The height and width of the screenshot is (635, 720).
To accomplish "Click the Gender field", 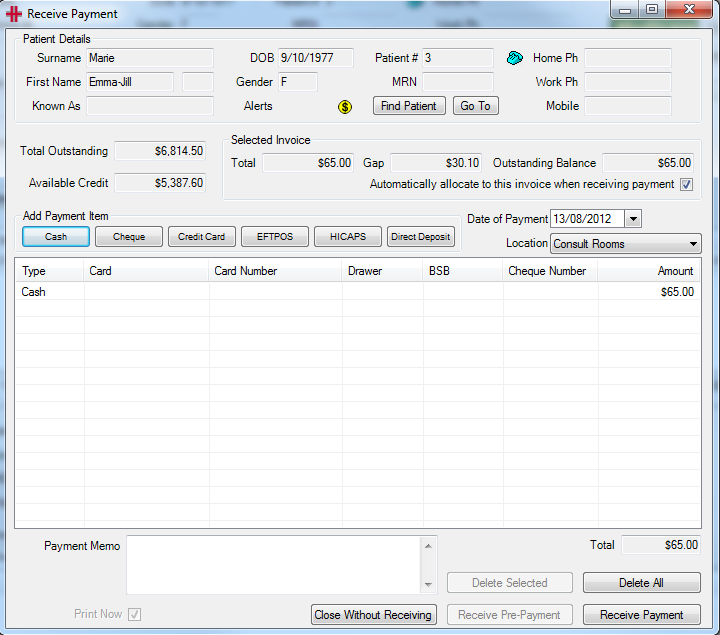I will [298, 82].
